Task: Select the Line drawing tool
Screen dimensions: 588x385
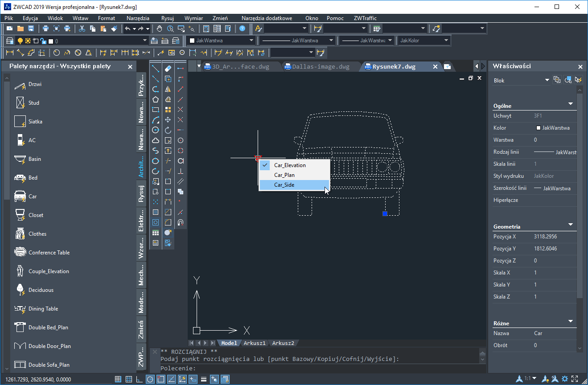Action: point(156,68)
